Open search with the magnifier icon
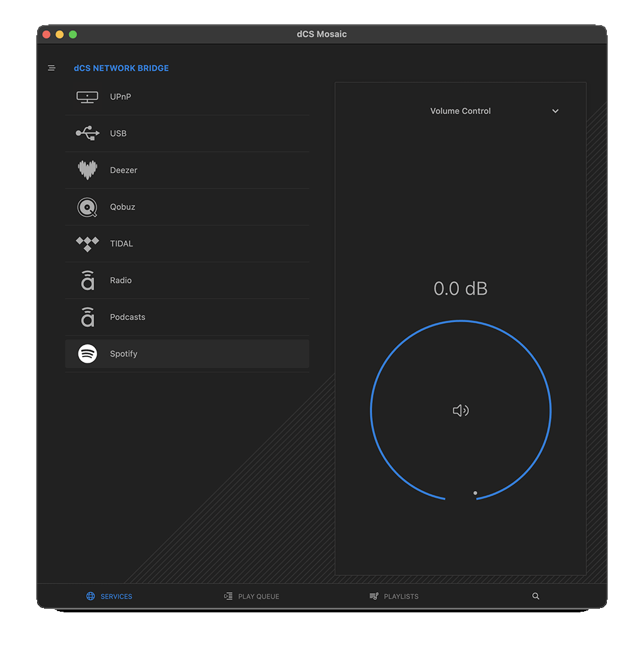The height and width of the screenshot is (657, 644). pos(536,596)
